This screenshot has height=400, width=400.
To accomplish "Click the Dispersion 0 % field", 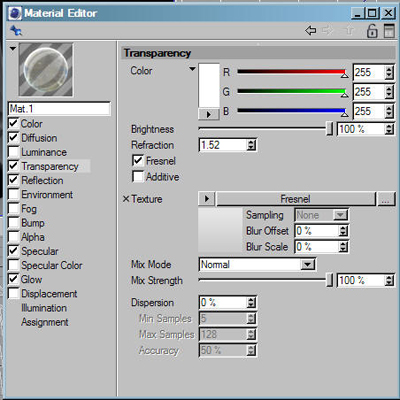I will 223,302.
